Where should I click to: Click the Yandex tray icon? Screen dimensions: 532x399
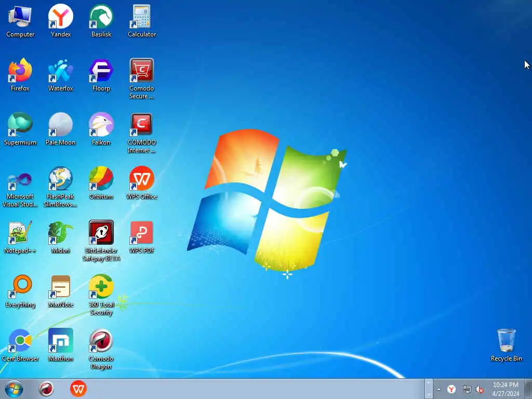click(x=451, y=390)
